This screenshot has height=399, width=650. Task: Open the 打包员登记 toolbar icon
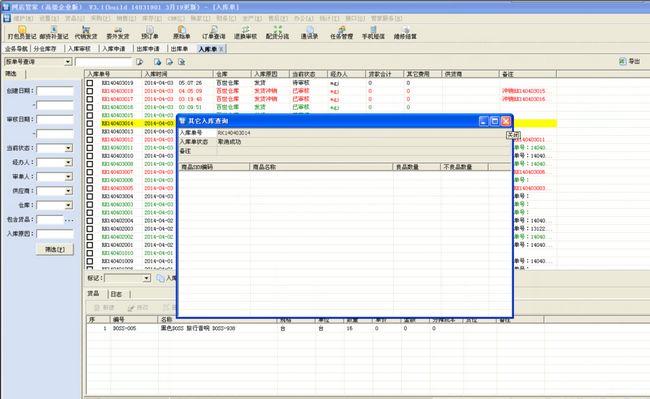point(22,32)
